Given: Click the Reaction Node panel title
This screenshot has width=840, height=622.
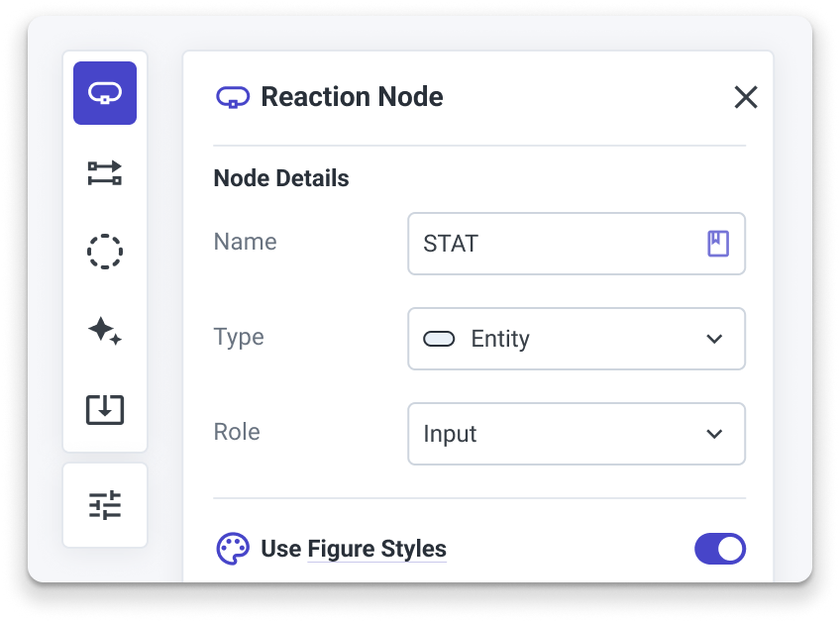Looking at the screenshot, I should click(352, 97).
